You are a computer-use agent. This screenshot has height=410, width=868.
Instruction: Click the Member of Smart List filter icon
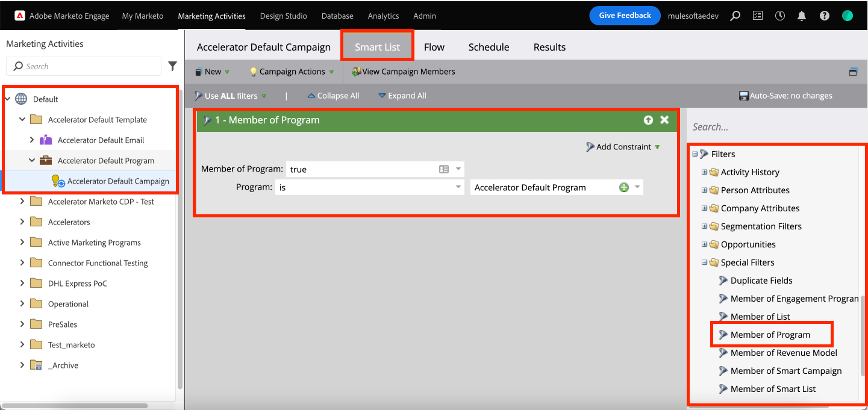[x=723, y=389]
